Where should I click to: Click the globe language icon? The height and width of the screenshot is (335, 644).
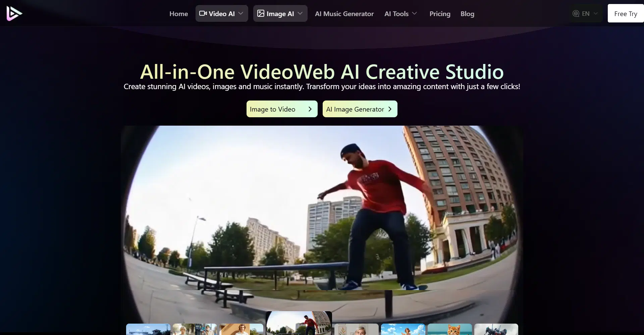[x=576, y=13]
